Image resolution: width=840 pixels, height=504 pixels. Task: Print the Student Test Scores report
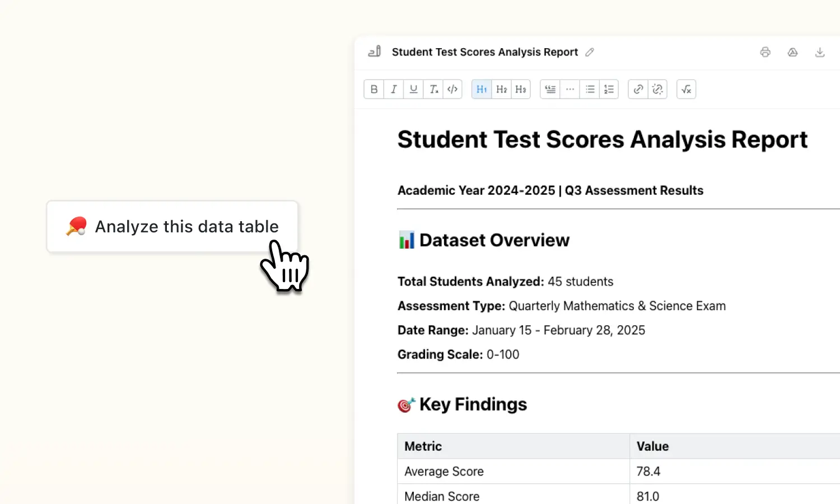[765, 52]
